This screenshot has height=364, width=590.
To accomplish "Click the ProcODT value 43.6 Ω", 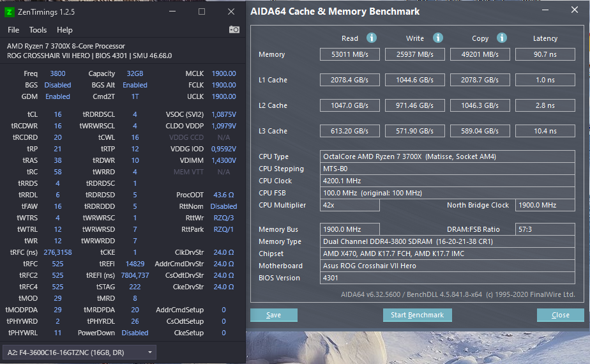I will (223, 195).
